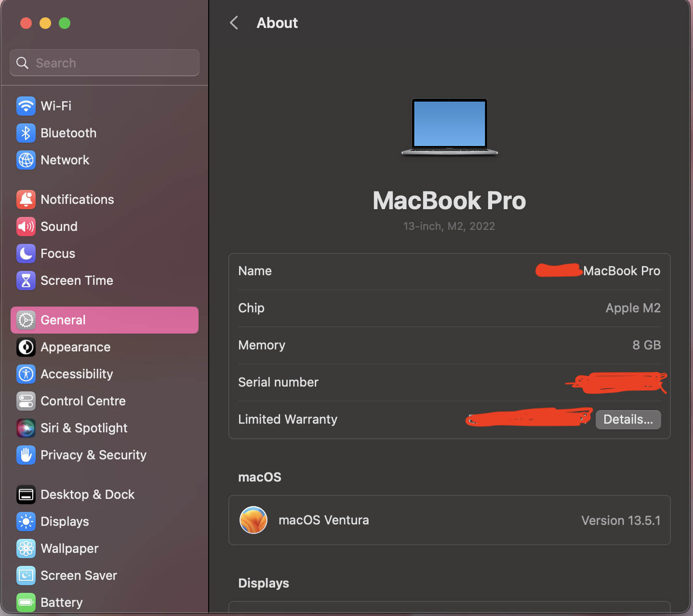Screen dimensions: 693x616
Task: Click the magnifying glass search icon
Action: (22, 63)
